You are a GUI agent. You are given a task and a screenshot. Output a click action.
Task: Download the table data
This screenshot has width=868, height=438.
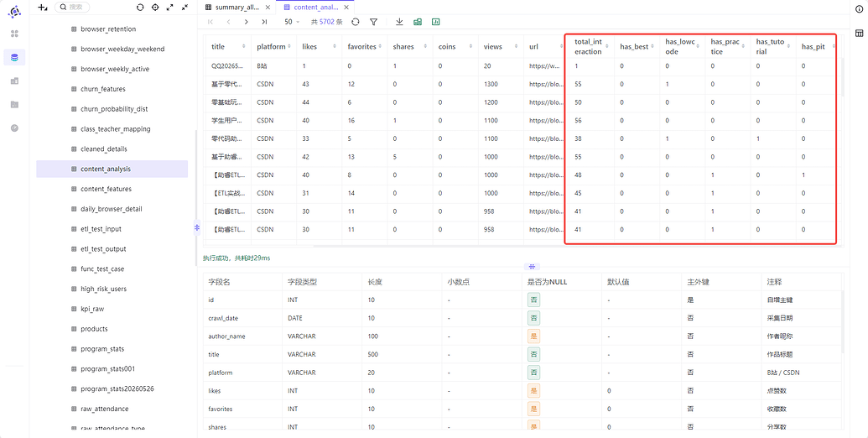pyautogui.click(x=400, y=22)
